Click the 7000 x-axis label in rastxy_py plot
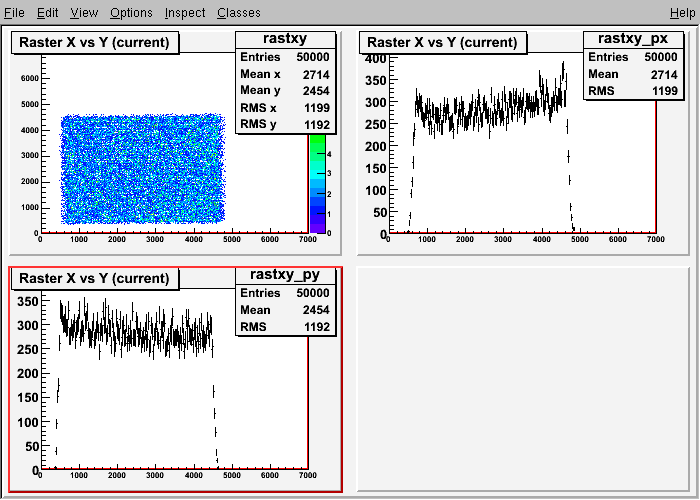This screenshot has width=700, height=500. pyautogui.click(x=308, y=475)
